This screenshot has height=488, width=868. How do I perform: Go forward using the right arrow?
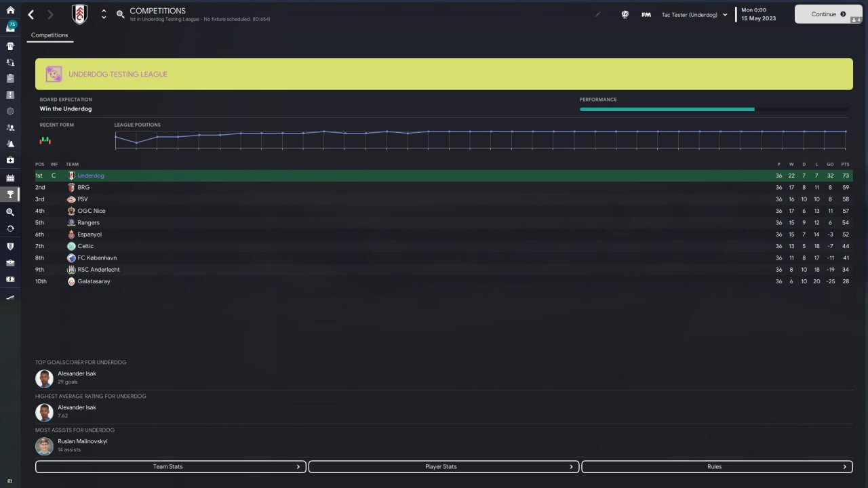(50, 14)
